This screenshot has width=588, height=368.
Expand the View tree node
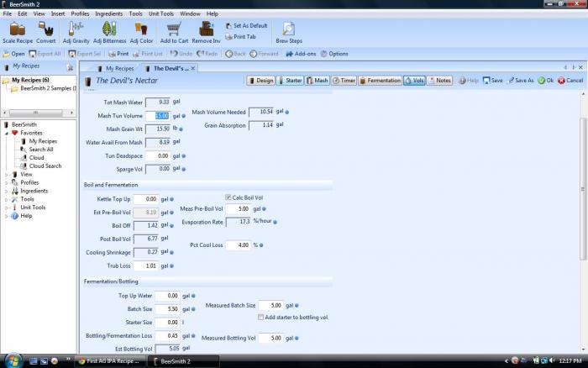(7, 175)
